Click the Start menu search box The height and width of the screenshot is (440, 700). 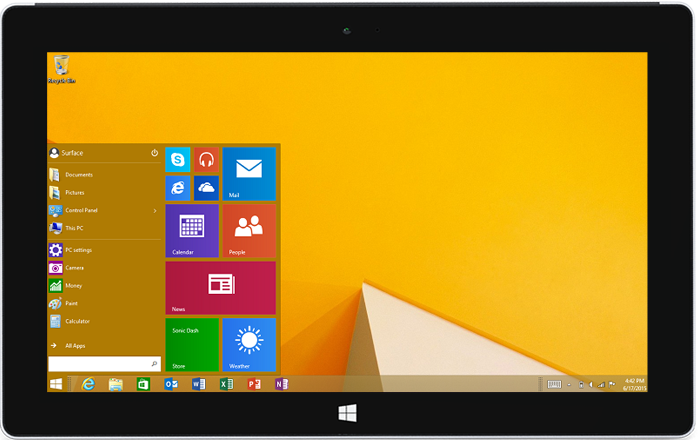[x=98, y=364]
